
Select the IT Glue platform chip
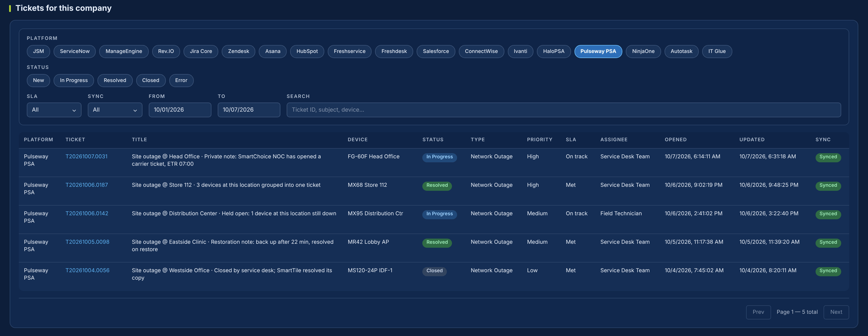(x=717, y=51)
